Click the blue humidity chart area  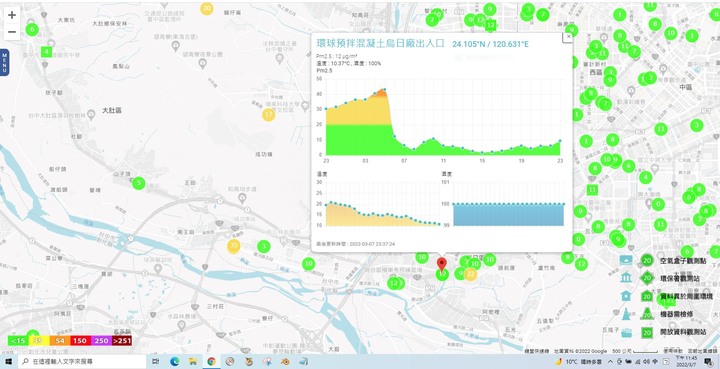[x=508, y=215]
